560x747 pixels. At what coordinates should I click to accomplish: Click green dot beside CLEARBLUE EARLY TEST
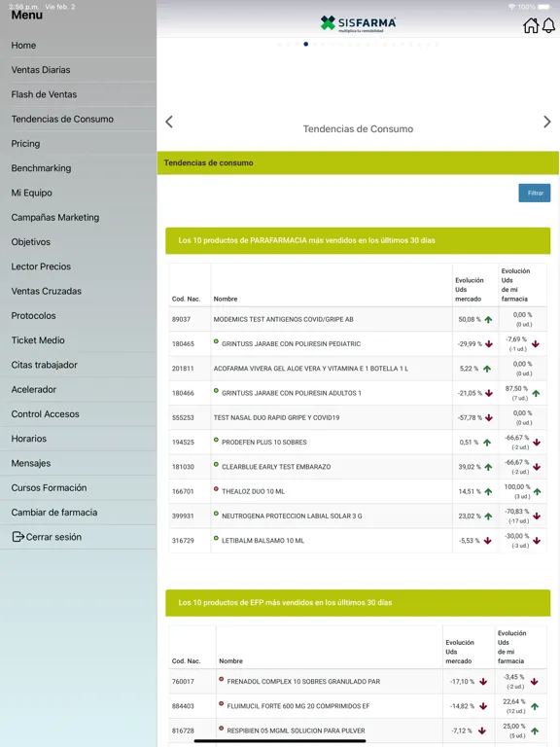216,465
